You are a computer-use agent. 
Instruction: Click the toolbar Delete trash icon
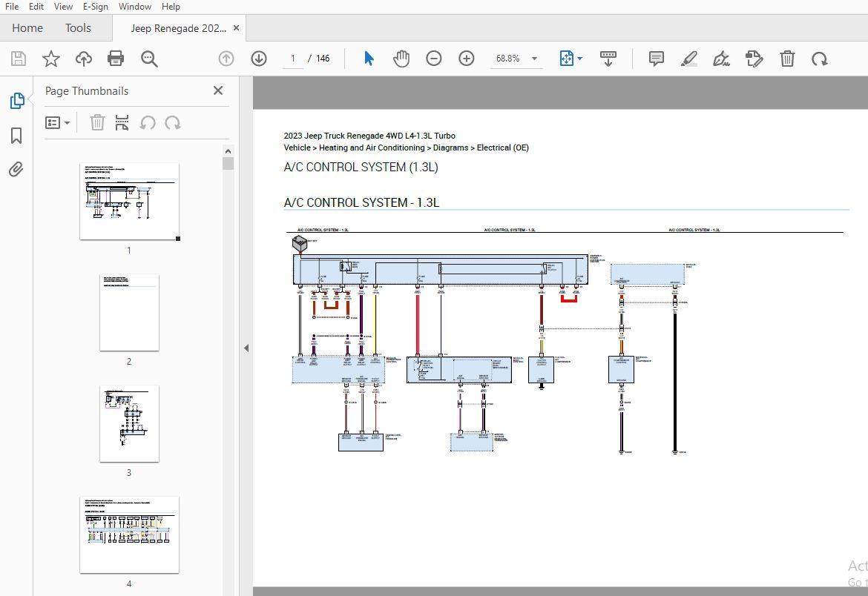click(786, 59)
